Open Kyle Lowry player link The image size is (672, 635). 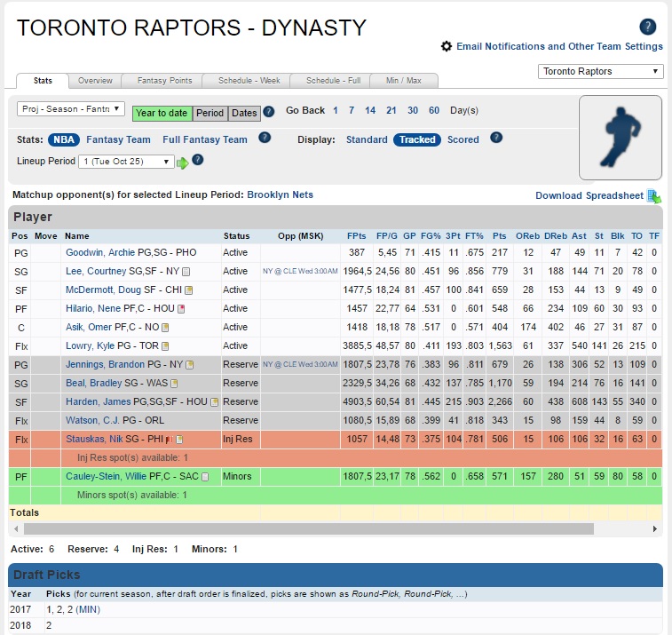pyautogui.click(x=90, y=345)
